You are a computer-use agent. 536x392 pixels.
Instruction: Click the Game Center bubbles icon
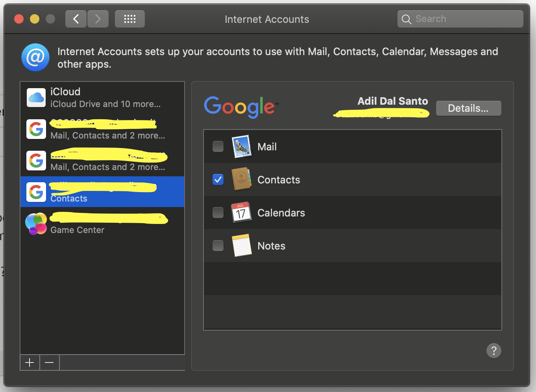tap(36, 224)
